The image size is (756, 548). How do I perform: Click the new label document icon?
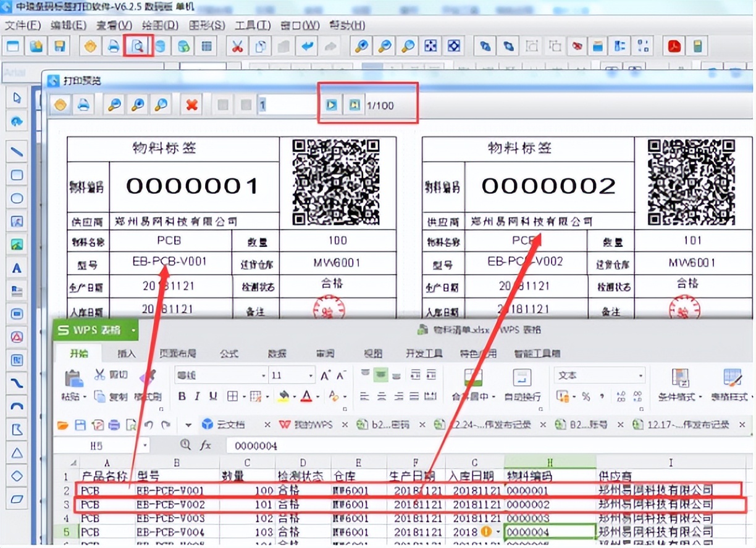13,46
